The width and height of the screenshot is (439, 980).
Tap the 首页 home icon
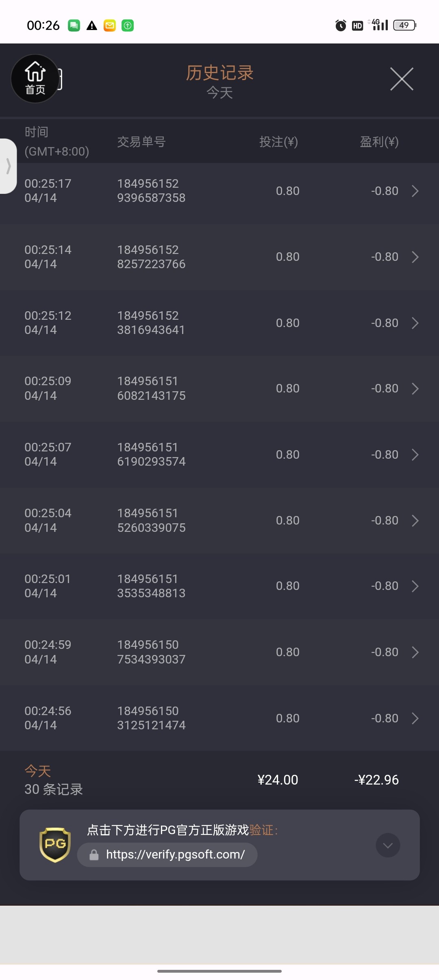pyautogui.click(x=35, y=78)
